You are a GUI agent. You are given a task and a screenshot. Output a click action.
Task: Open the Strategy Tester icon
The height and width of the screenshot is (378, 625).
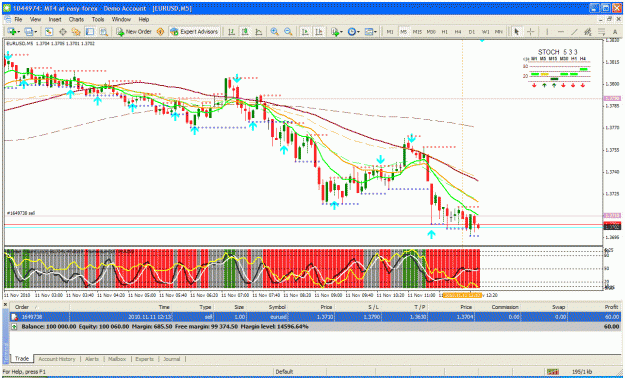pyautogui.click(x=104, y=32)
